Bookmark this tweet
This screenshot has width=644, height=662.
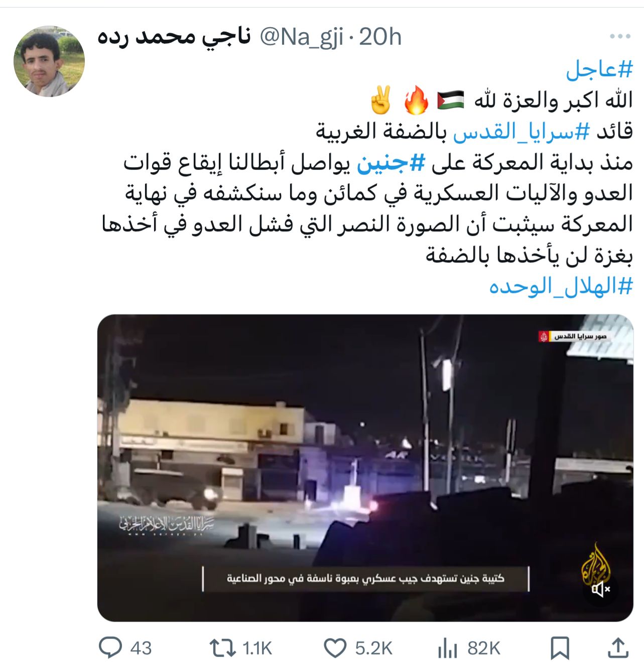[560, 648]
